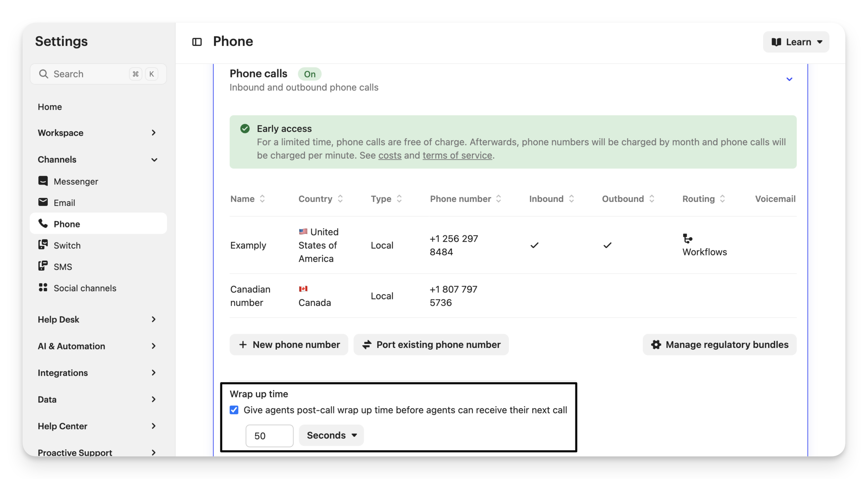Click the SMS channel icon
This screenshot has width=868, height=479.
[x=43, y=266]
